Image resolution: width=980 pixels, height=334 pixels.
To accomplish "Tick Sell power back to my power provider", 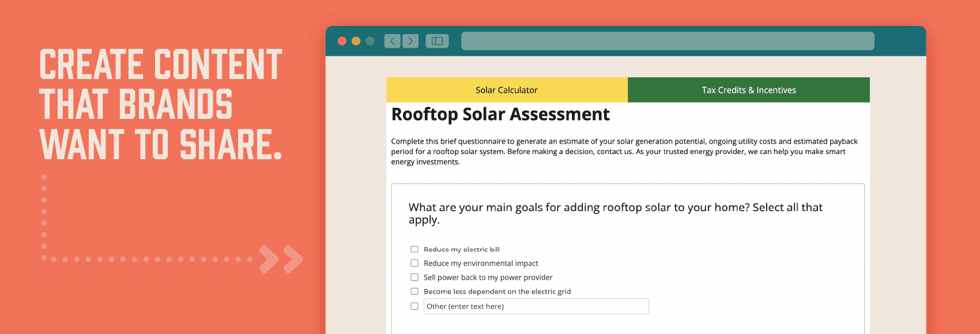I will pos(414,277).
